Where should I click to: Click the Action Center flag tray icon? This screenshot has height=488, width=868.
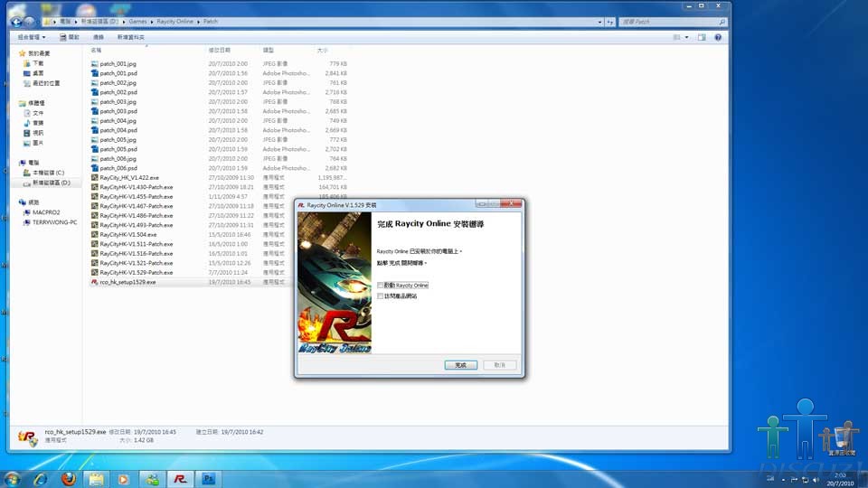point(794,480)
